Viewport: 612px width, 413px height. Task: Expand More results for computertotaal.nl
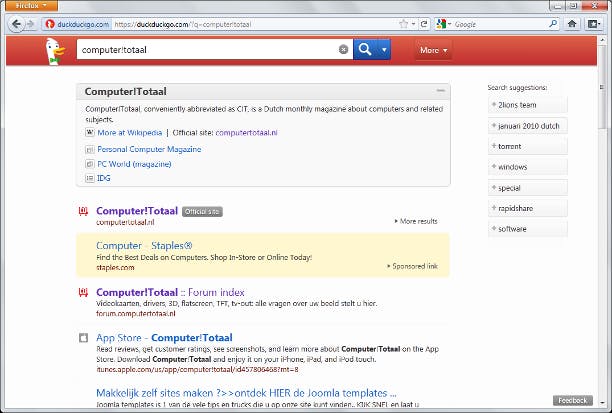(x=416, y=221)
